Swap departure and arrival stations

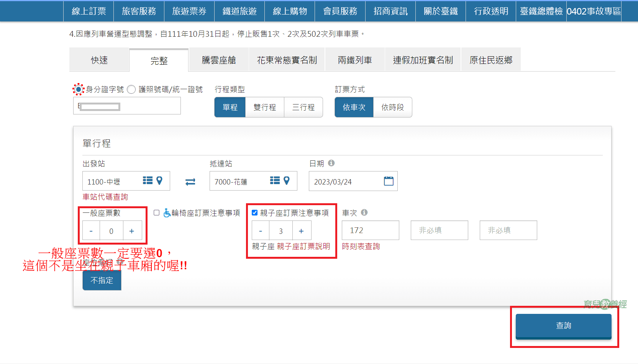pyautogui.click(x=190, y=182)
